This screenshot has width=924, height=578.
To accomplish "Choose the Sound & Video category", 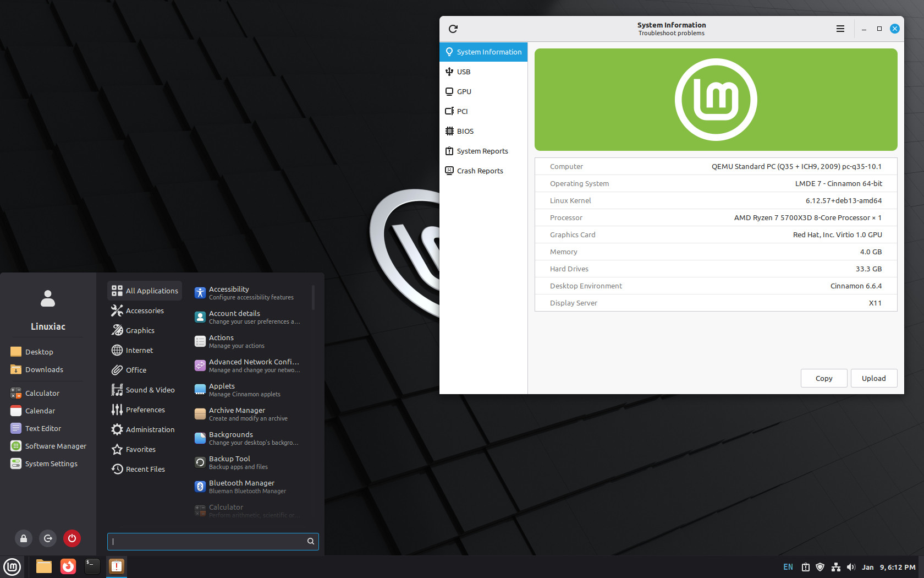I will pos(150,390).
